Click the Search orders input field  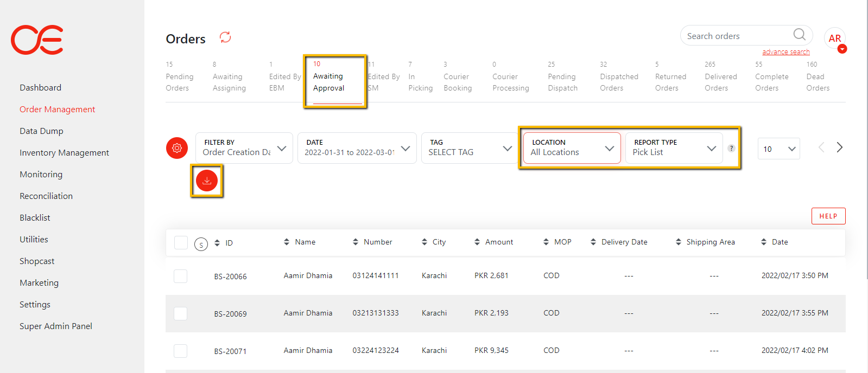tap(736, 36)
